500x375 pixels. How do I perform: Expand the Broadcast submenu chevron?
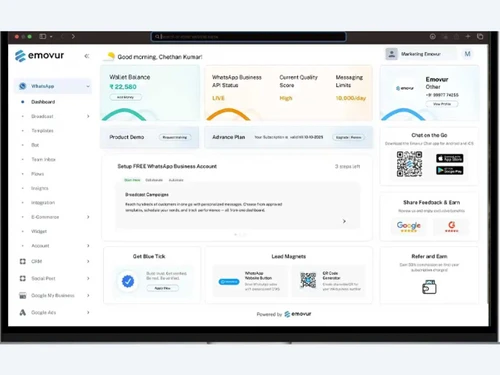(88, 116)
